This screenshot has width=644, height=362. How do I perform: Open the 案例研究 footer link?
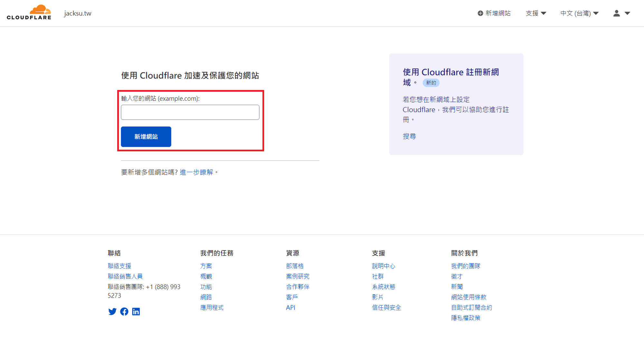point(298,276)
